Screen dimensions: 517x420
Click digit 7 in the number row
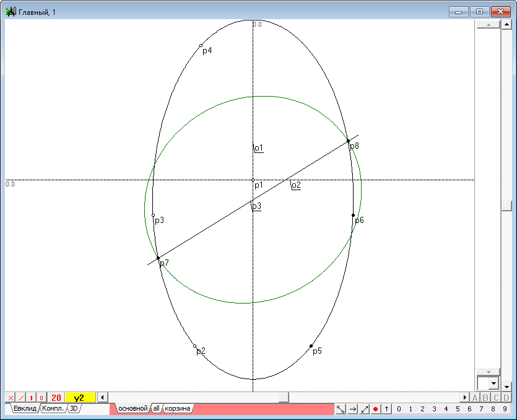481,409
